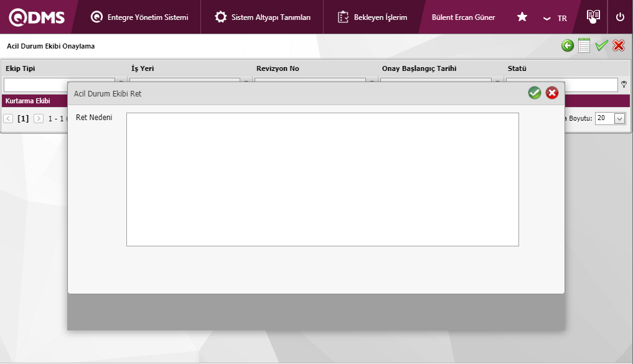The width and height of the screenshot is (633, 364).
Task: Open the list view notepad icon
Action: click(584, 45)
